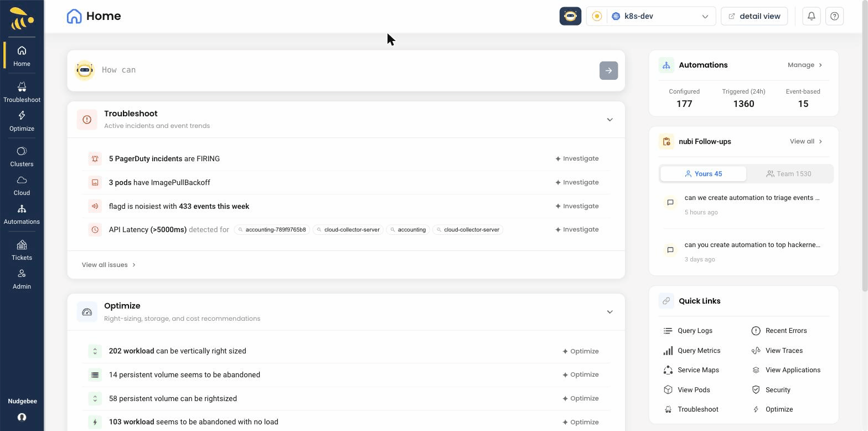Screen dimensions: 868x431
Task: Open View Applications quick link
Action: 786,370
